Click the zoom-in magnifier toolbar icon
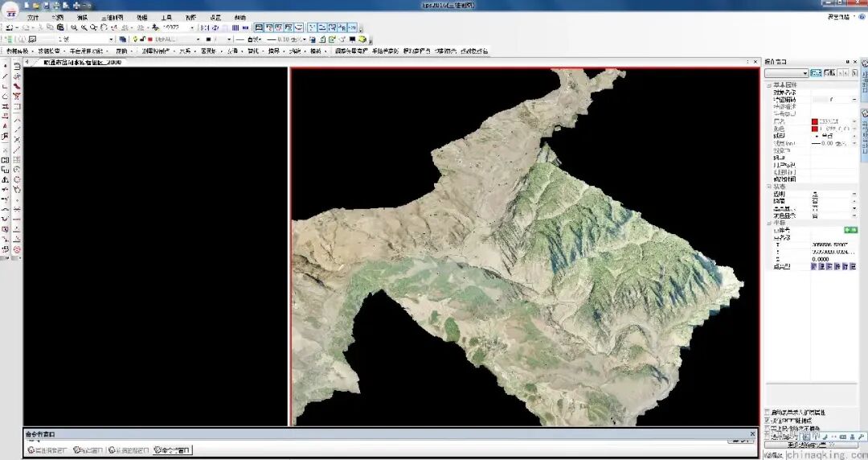 pyautogui.click(x=74, y=27)
